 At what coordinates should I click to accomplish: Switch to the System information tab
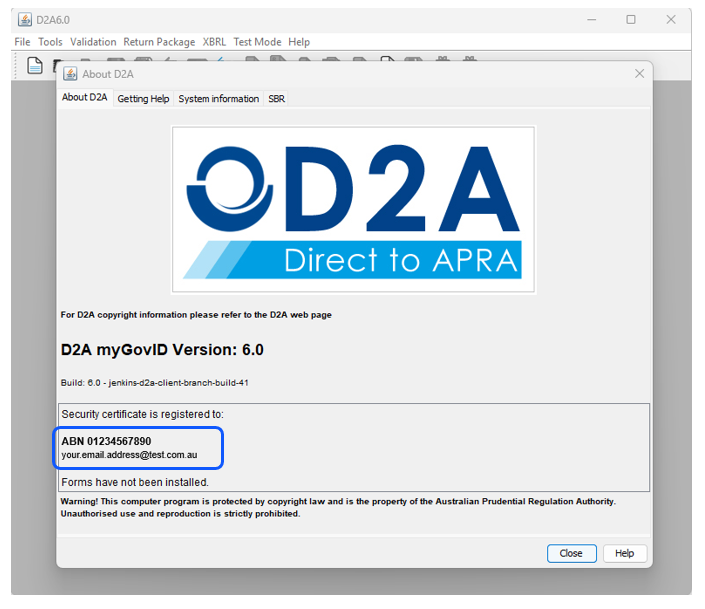(219, 99)
